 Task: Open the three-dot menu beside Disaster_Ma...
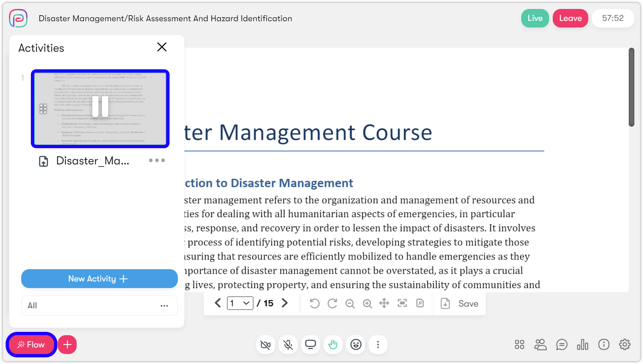coord(157,160)
